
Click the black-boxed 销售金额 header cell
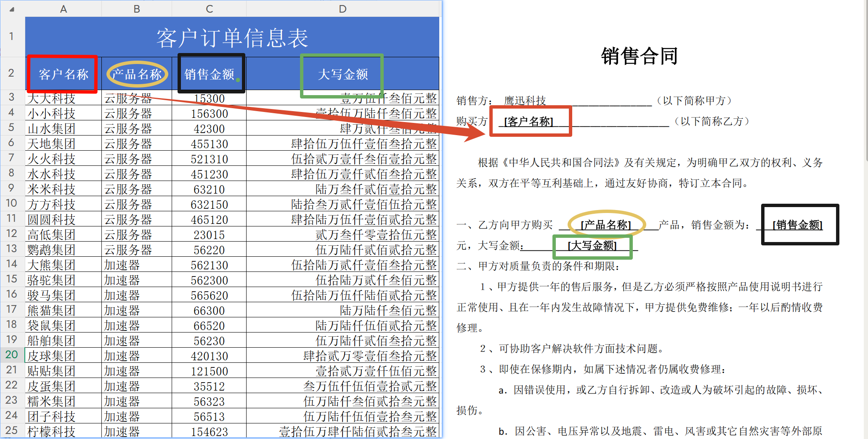pos(210,74)
